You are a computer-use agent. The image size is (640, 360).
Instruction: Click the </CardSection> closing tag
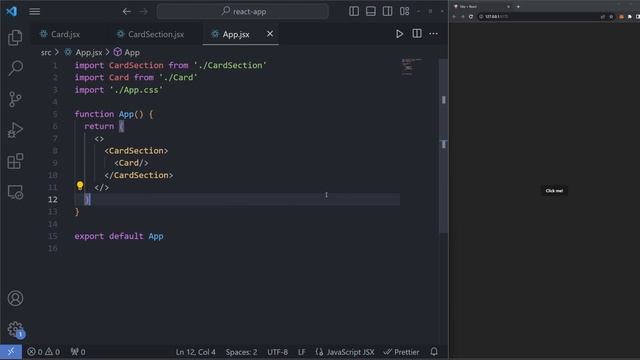tap(139, 175)
